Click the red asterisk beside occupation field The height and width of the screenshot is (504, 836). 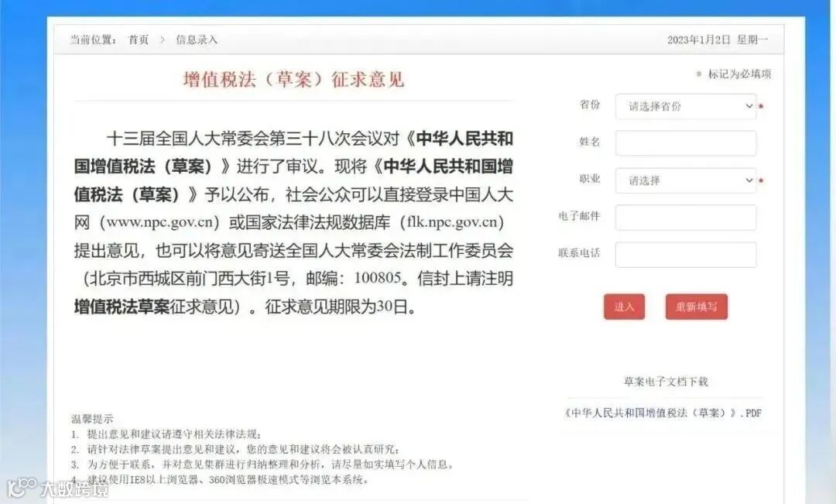click(x=762, y=181)
